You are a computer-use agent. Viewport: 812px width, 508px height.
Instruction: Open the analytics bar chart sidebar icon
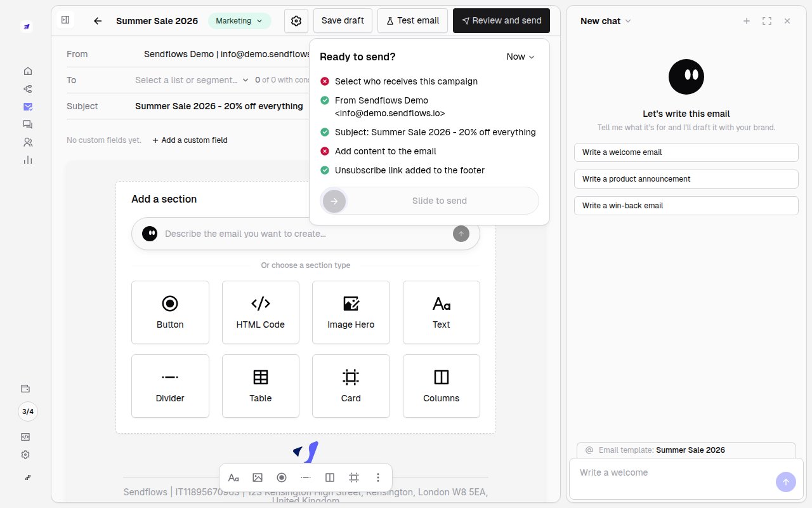pos(27,160)
